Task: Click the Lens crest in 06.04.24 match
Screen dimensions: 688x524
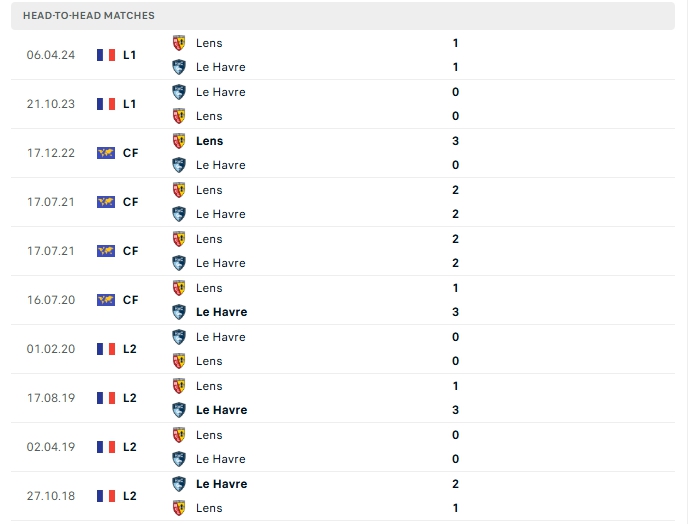Action: [179, 43]
